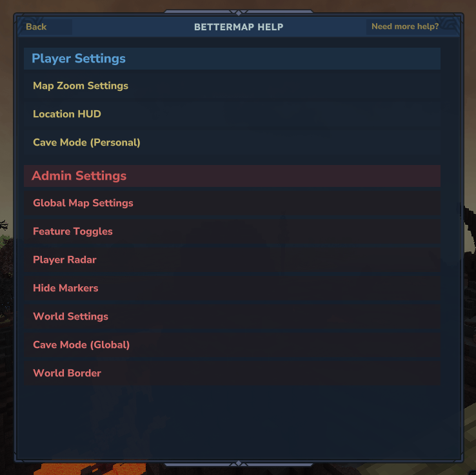Open the 'Need more help?' link
Image resolution: width=476 pixels, height=475 pixels.
[404, 26]
